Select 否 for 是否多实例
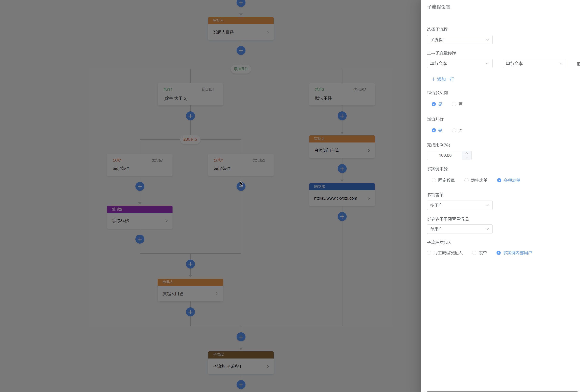Screen dimensions: 580x392 (454, 104)
